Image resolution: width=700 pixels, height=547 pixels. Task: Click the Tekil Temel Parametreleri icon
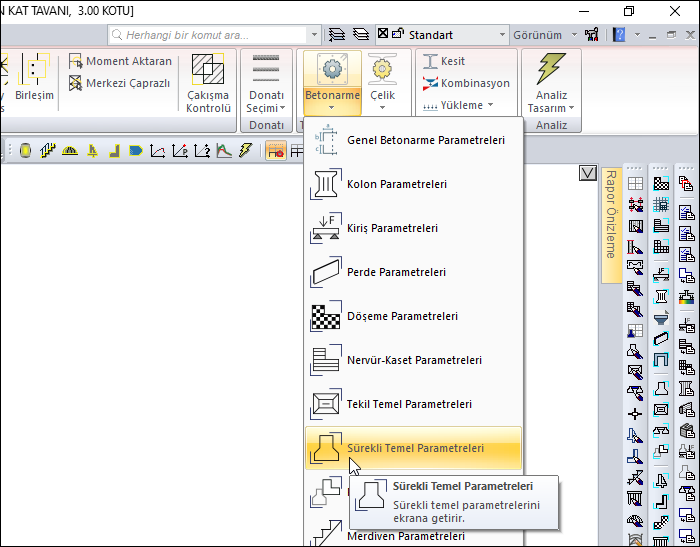tap(326, 404)
